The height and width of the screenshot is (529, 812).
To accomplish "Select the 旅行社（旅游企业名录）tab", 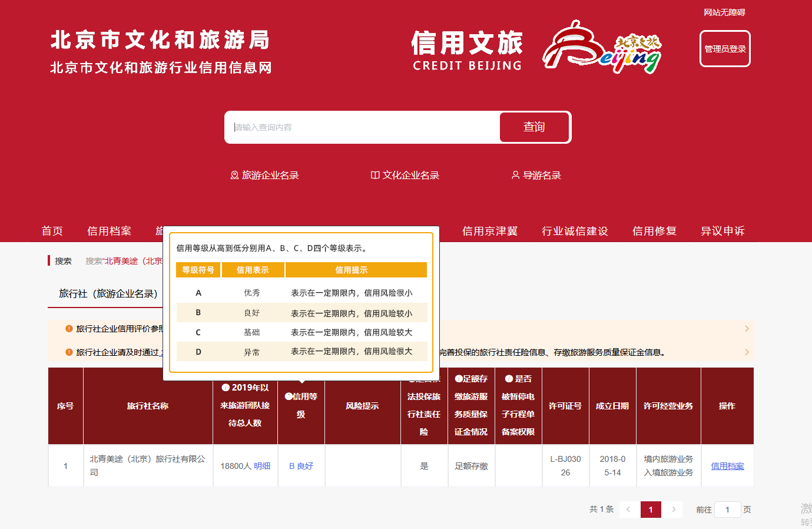I will coord(108,293).
